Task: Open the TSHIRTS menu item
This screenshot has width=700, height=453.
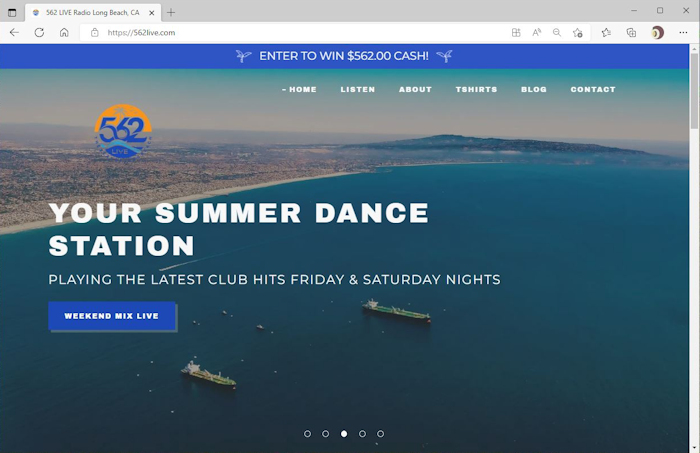Action: pyautogui.click(x=476, y=89)
